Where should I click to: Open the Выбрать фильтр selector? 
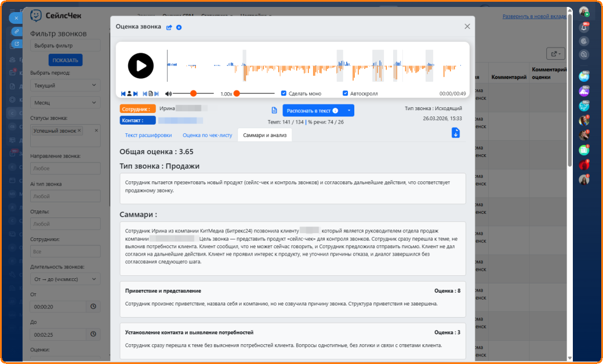pyautogui.click(x=66, y=45)
